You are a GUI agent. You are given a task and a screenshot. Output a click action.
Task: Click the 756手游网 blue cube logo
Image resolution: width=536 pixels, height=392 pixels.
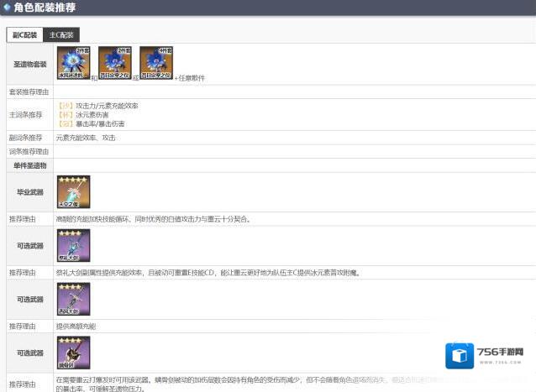coord(460,356)
